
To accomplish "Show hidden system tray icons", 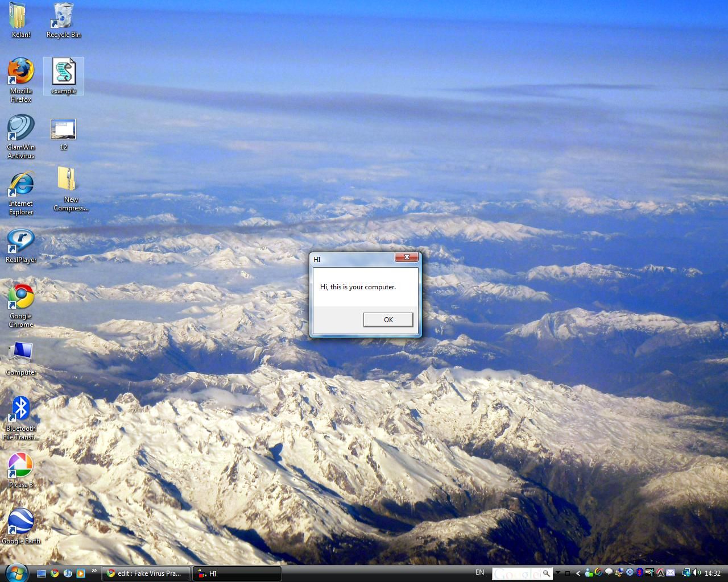I will click(x=578, y=573).
